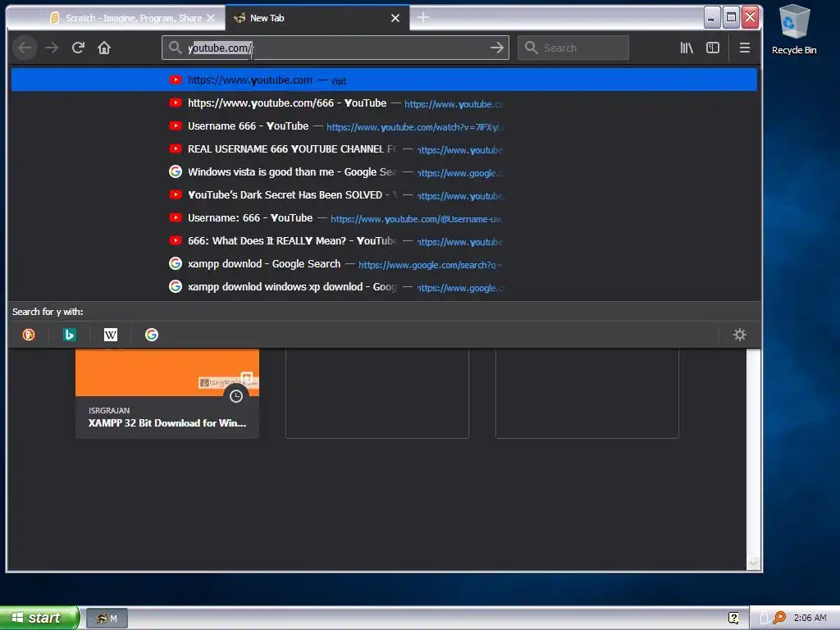Click the magnifier icon in the Search box
Screen dimensions: 840x630
coord(531,48)
